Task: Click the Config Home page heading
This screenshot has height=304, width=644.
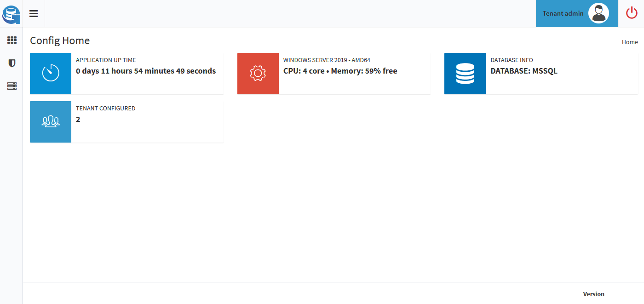Action: pyautogui.click(x=60, y=40)
